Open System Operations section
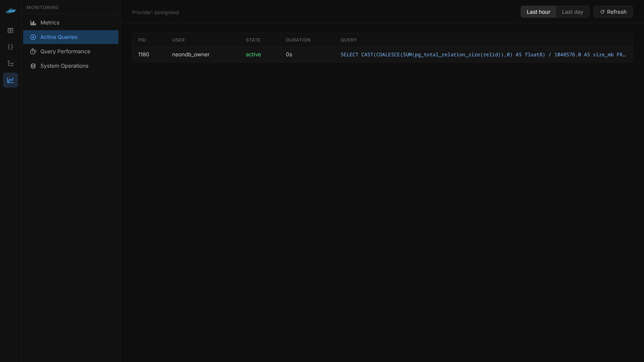Screen dimensions: 644x362 point(71,66)
